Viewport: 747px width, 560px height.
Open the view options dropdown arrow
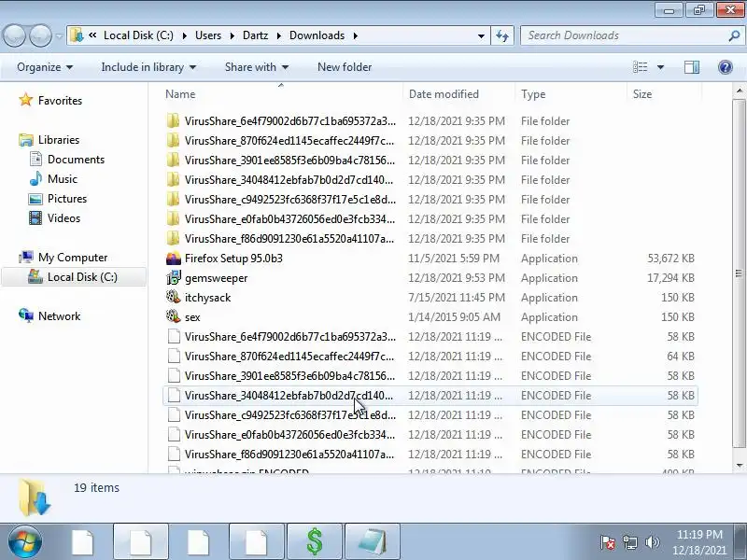click(x=660, y=67)
